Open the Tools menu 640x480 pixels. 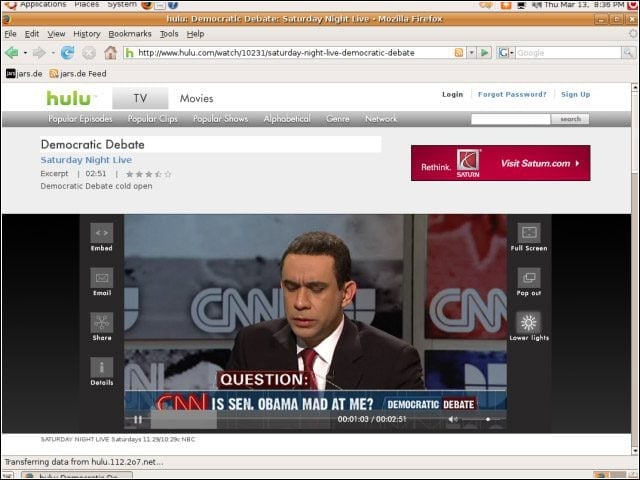click(x=169, y=34)
